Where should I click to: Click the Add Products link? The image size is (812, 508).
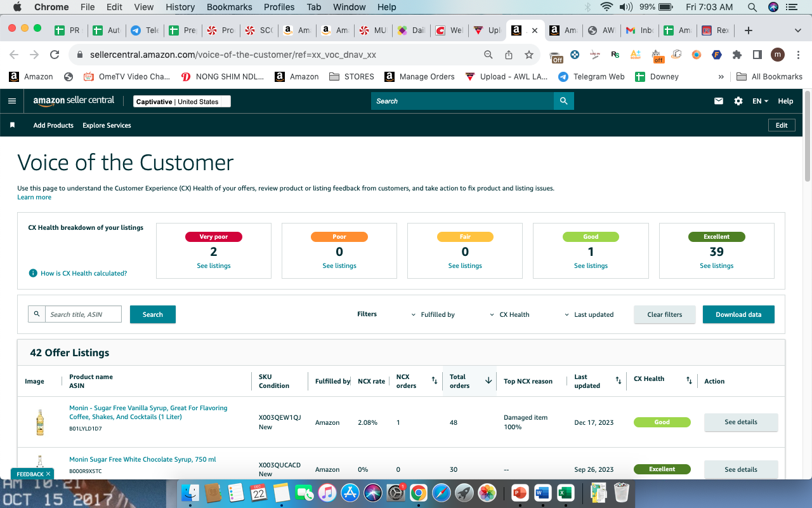(x=53, y=125)
